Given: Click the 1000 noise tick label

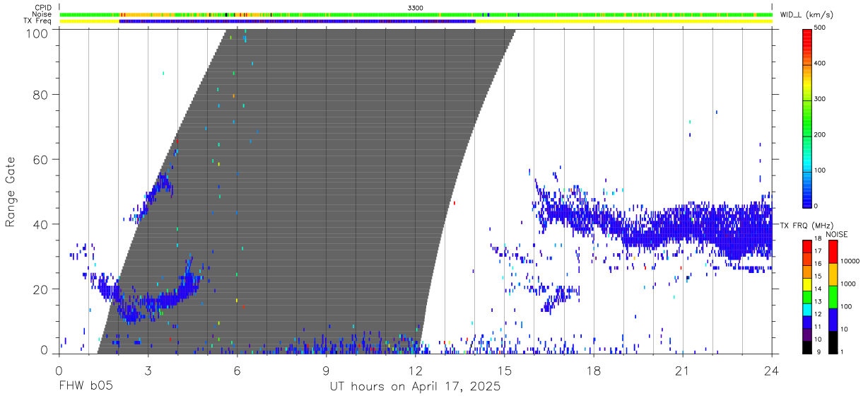Looking at the screenshot, I should coord(849,284).
